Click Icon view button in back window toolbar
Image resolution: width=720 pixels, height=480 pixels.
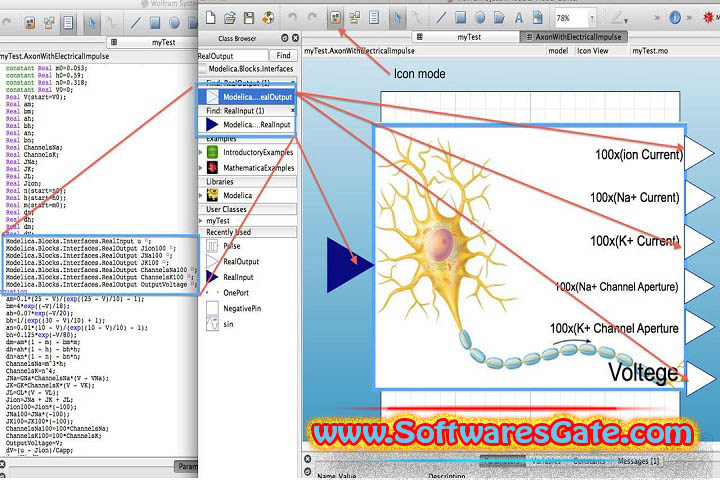tap(30, 23)
